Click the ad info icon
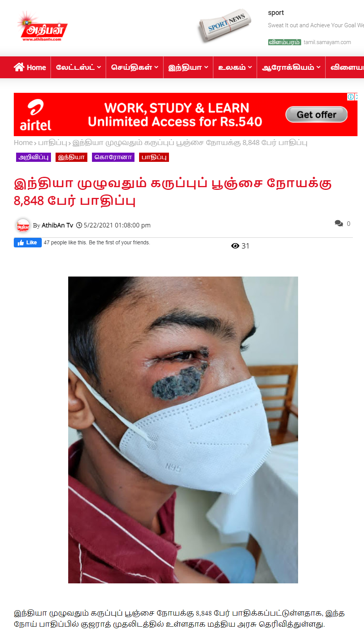The image size is (364, 634). tap(350, 97)
